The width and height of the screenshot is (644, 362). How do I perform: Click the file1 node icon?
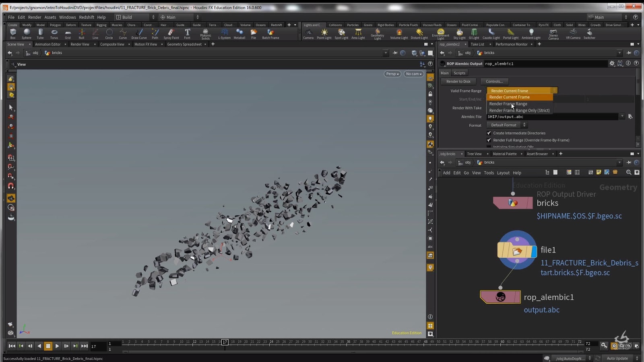pyautogui.click(x=517, y=251)
